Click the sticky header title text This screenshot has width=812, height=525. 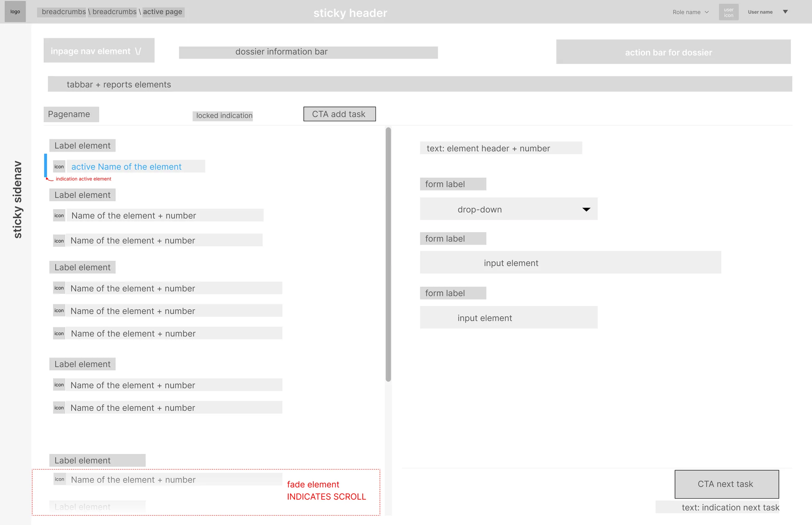(x=350, y=13)
